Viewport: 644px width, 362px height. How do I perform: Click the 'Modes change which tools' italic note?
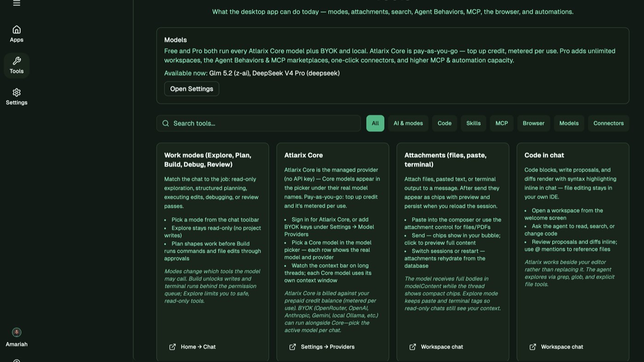(212, 286)
